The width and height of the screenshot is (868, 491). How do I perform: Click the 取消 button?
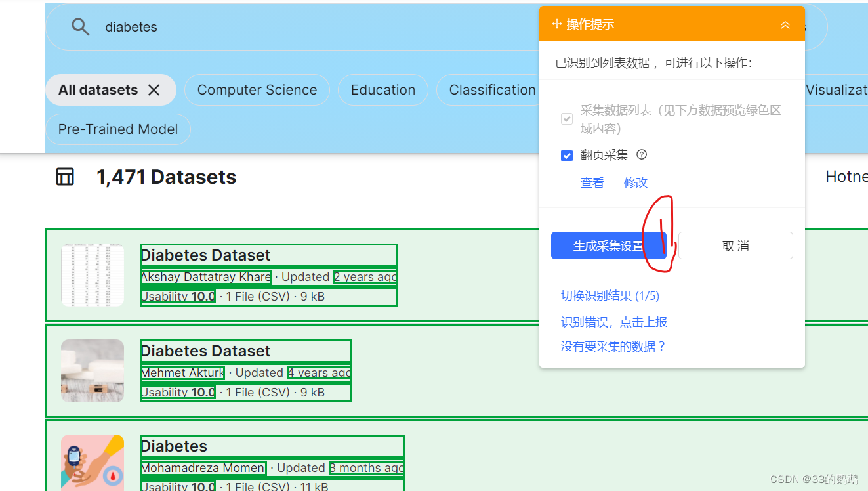pyautogui.click(x=735, y=245)
